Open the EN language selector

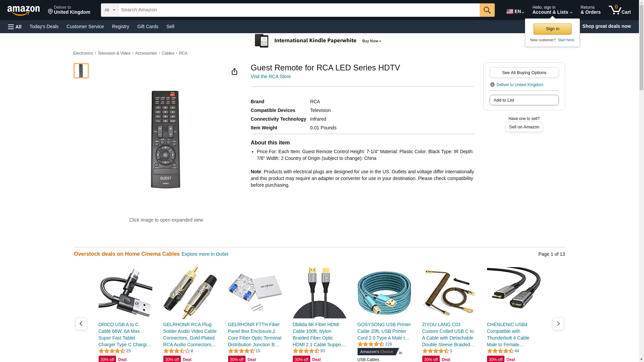(515, 11)
